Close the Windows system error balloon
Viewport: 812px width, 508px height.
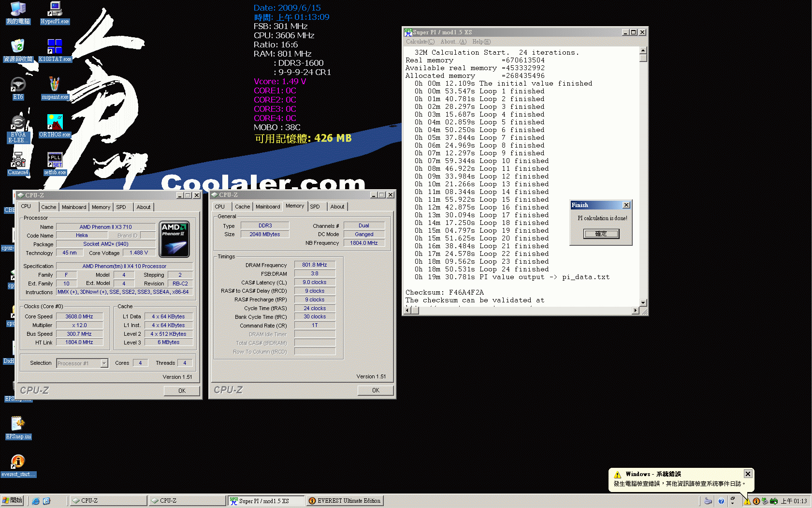click(748, 474)
